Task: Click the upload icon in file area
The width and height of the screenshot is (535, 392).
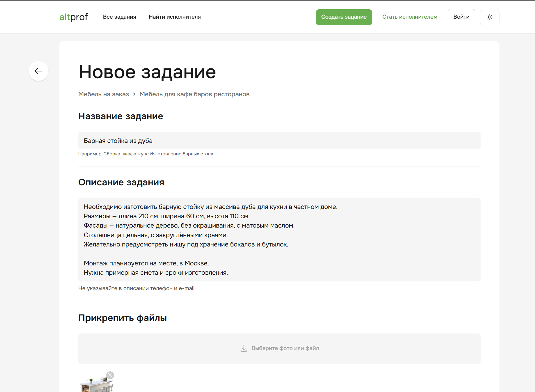Action: tap(243, 348)
